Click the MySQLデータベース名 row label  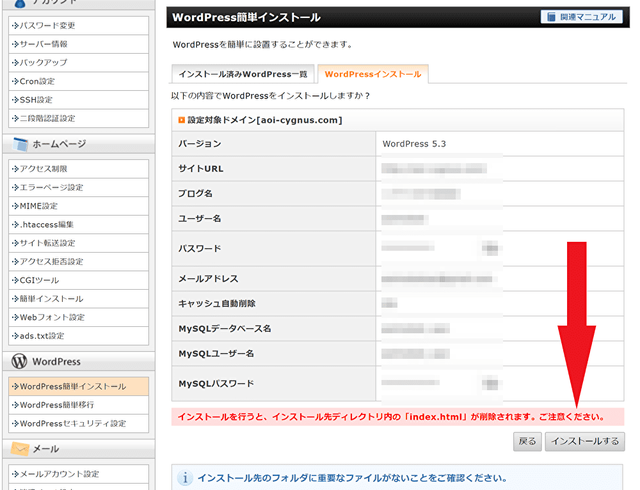click(x=225, y=328)
